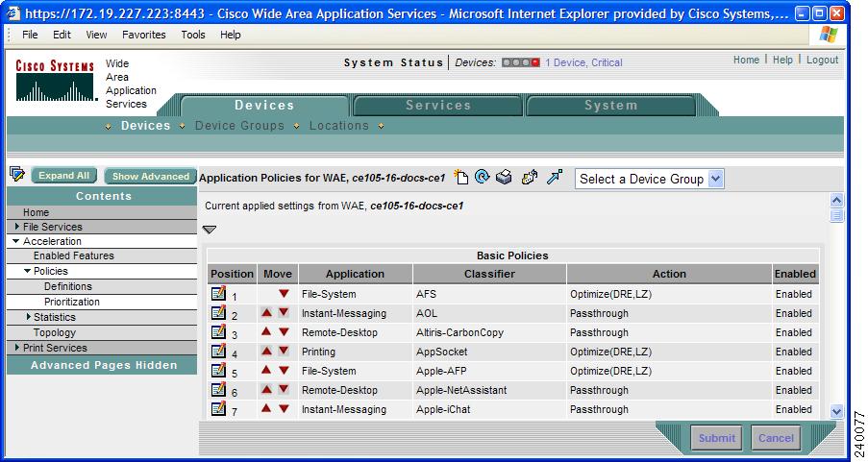Open the 1 Device, Critical link
Viewport: 868px width, 462px height.
click(x=583, y=62)
